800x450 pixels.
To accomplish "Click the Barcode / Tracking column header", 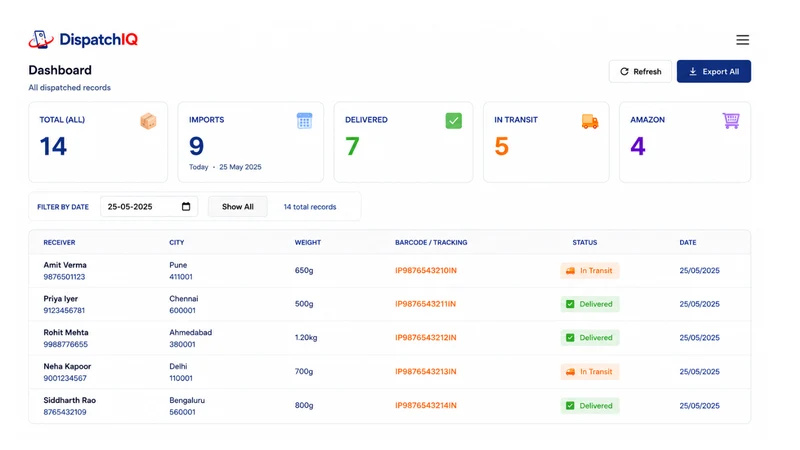I will [x=431, y=242].
